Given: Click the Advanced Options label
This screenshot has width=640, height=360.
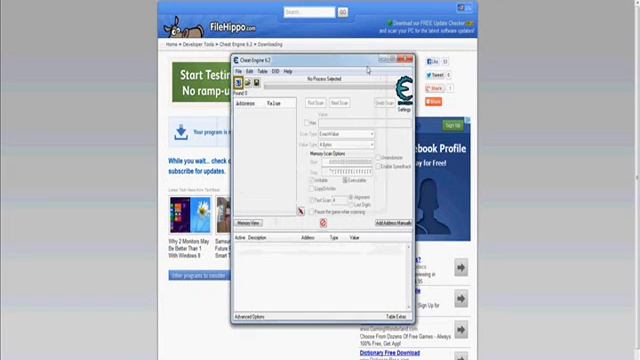Looking at the screenshot, I should click(x=249, y=317).
